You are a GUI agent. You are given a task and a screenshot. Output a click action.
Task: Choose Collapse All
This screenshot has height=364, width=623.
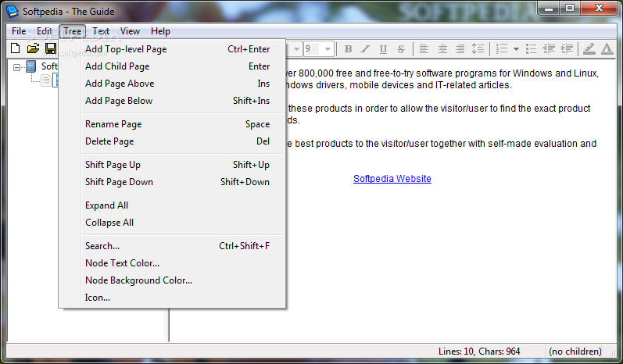click(172, 223)
